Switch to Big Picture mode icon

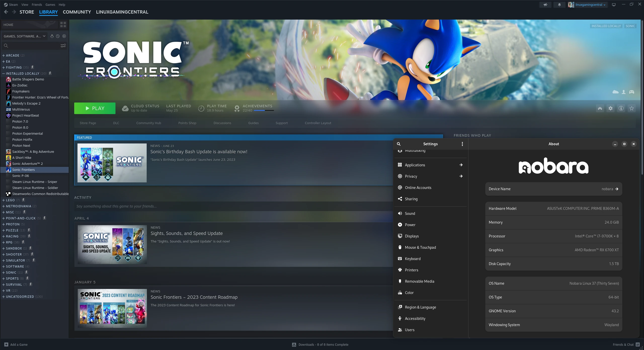(x=614, y=5)
